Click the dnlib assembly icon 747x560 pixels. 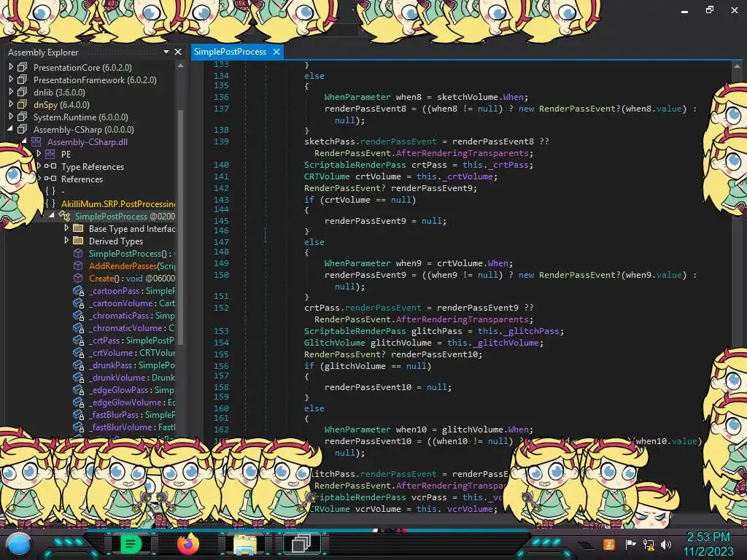pyautogui.click(x=22, y=92)
